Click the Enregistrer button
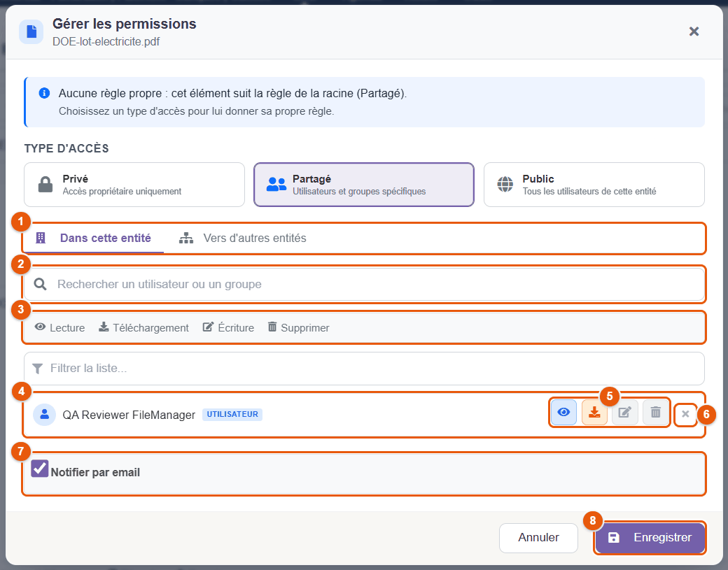Viewport: 728px width, 570px height. pyautogui.click(x=650, y=538)
